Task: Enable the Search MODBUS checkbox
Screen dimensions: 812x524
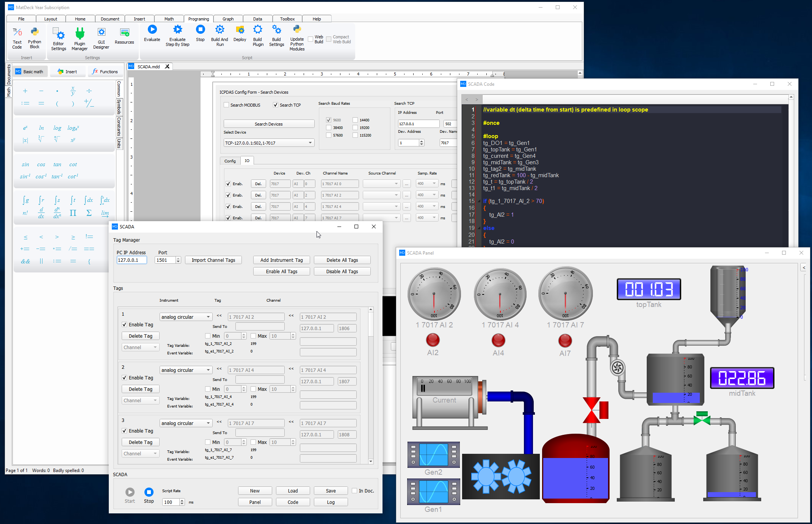Action: click(x=226, y=105)
